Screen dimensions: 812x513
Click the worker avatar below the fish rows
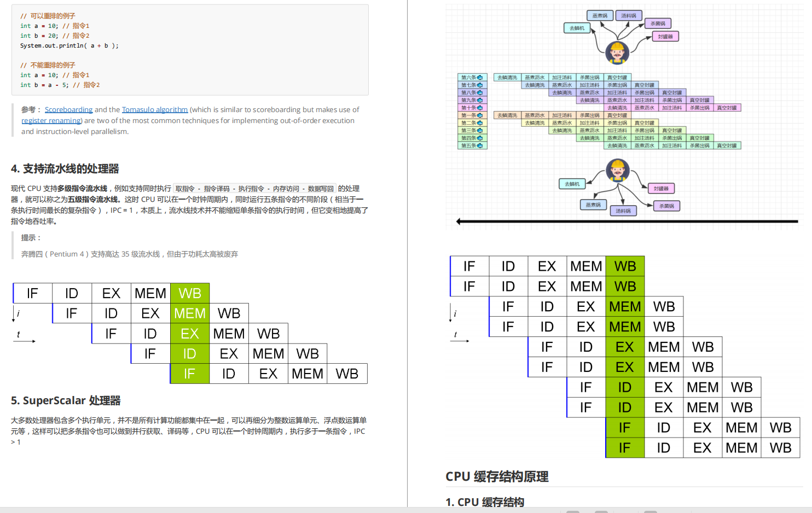[617, 170]
